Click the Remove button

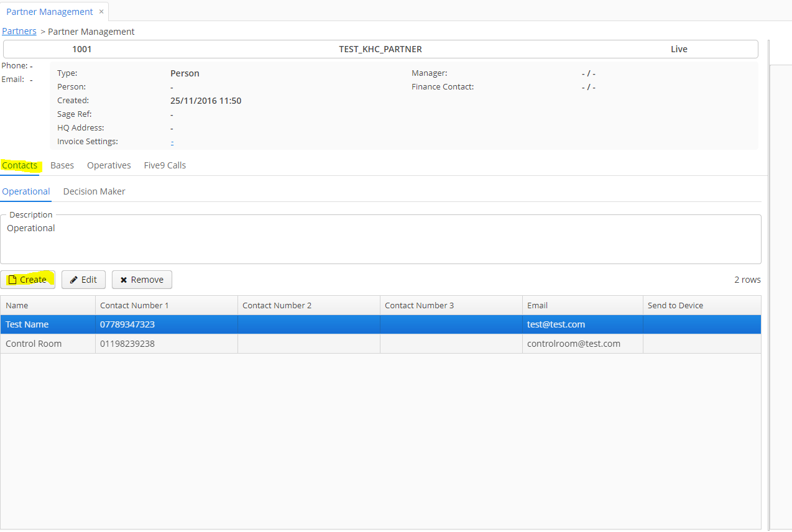tap(142, 280)
